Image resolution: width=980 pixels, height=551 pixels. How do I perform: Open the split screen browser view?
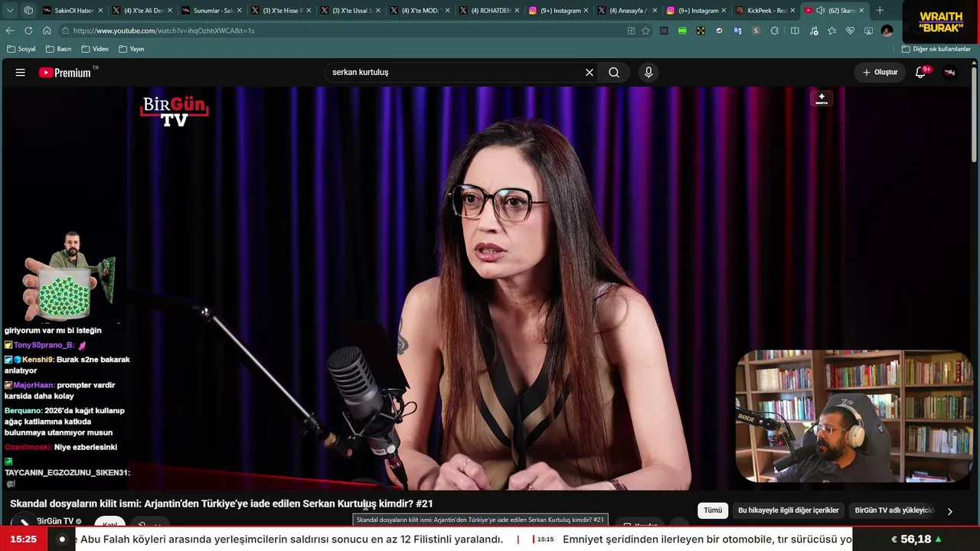tap(795, 31)
